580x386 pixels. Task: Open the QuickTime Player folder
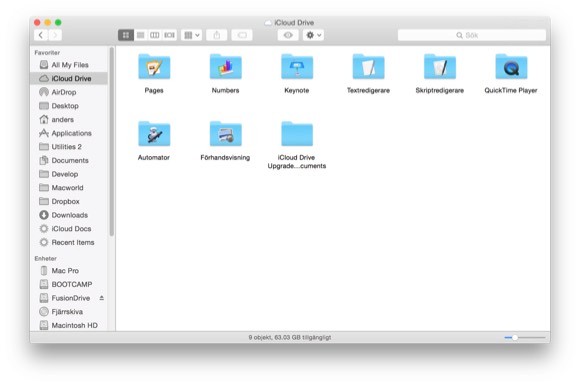[511, 67]
